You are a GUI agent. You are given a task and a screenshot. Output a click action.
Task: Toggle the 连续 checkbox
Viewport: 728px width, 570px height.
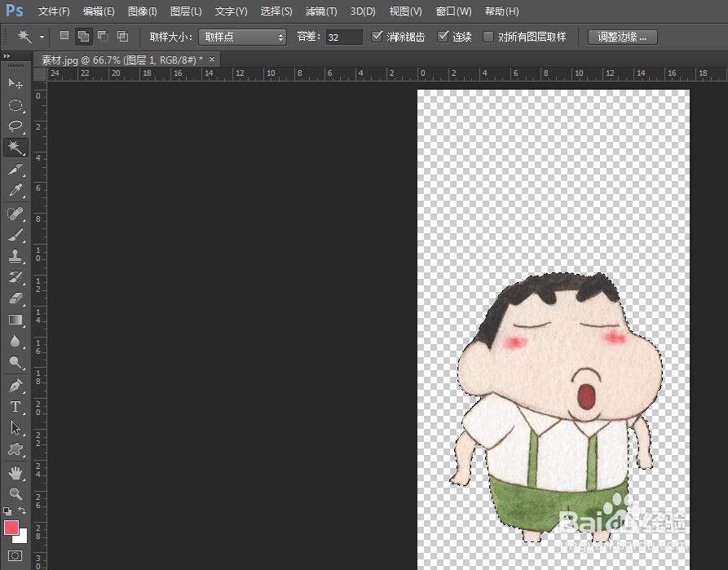(x=443, y=36)
